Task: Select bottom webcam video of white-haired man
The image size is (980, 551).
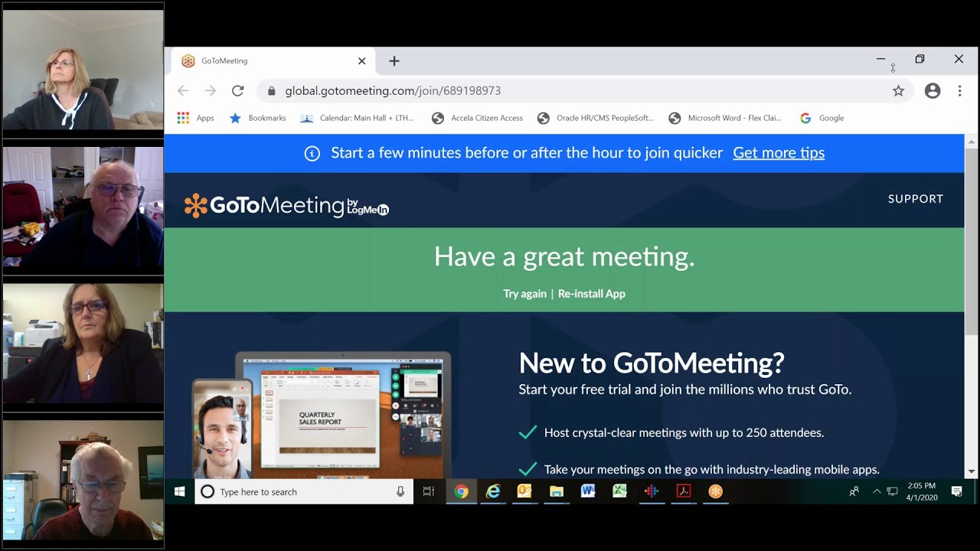Action: tap(83, 480)
